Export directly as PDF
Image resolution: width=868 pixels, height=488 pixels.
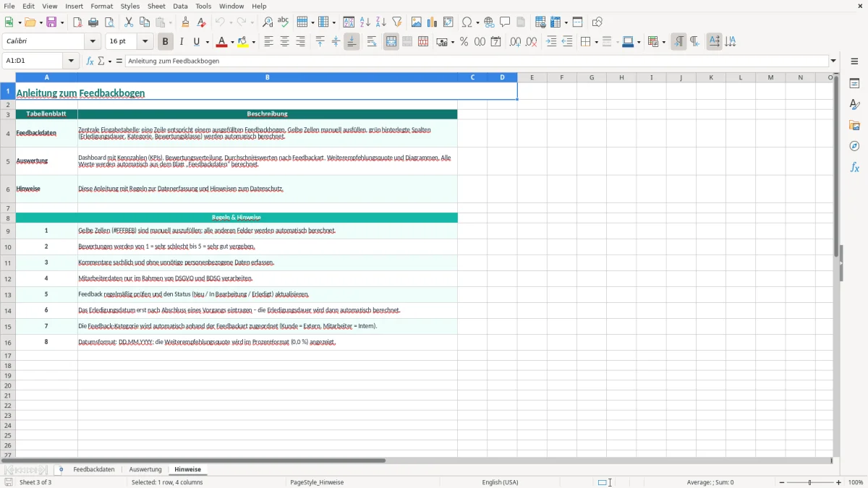click(x=77, y=22)
